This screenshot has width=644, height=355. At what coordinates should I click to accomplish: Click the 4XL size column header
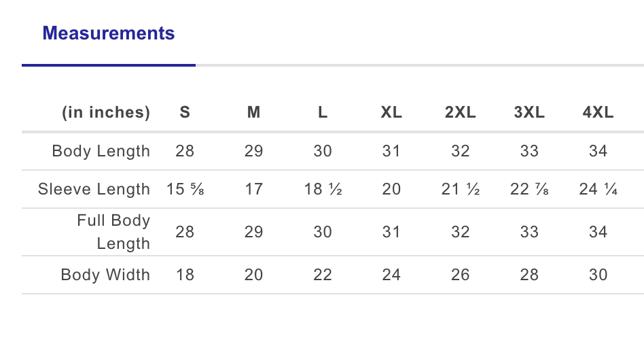598,113
